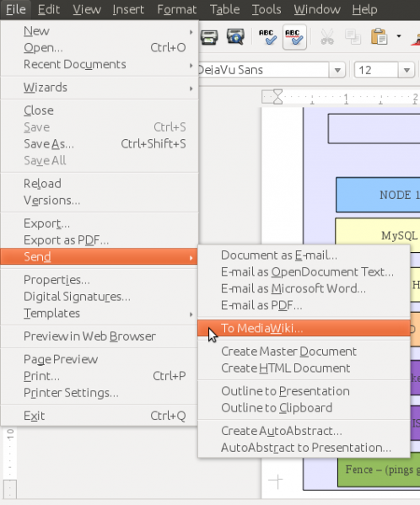Choose Export... menu entry
420x505 pixels.
[x=100, y=223]
